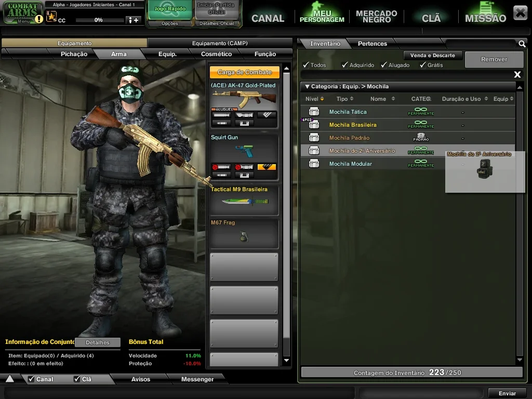The height and width of the screenshot is (399, 532).
Task: Click the Mochila do 2º Aniversário backpack icon
Action: [x=314, y=150]
